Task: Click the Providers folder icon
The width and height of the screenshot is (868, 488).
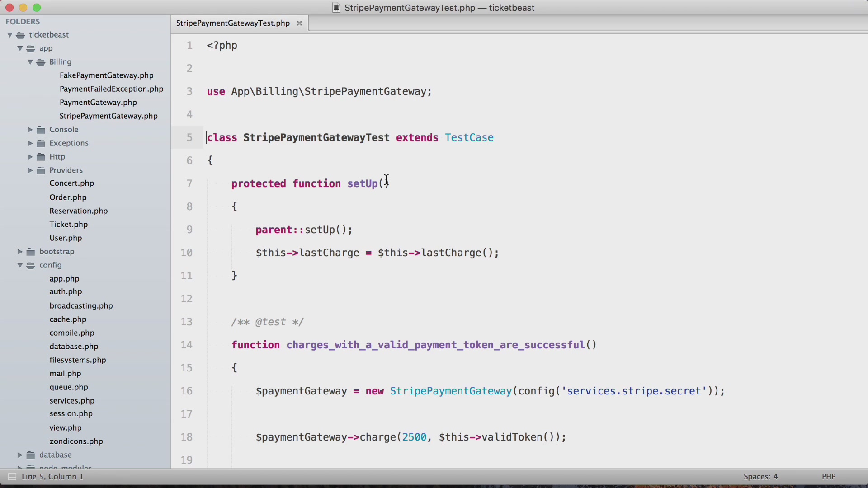Action: click(41, 170)
